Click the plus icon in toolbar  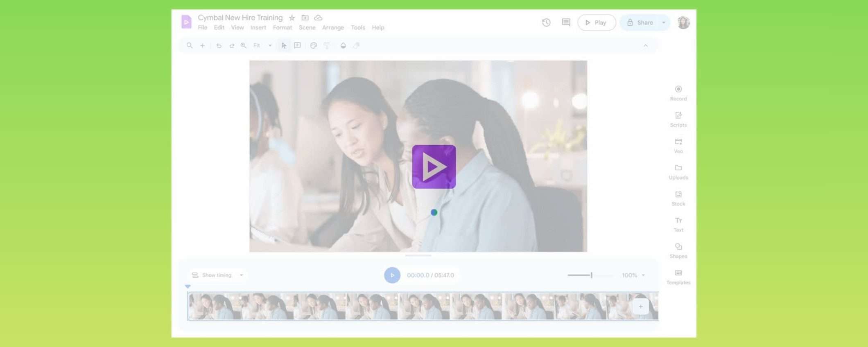[x=202, y=45]
